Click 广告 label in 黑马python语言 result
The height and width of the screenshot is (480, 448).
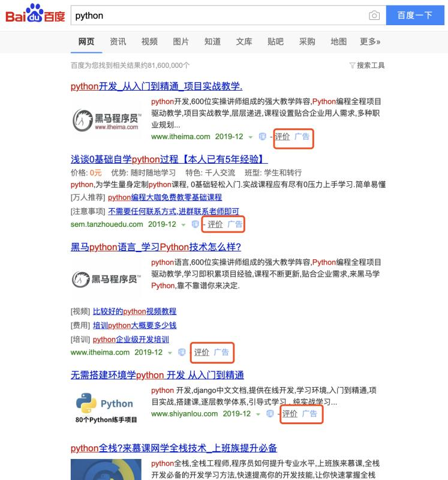tap(221, 352)
